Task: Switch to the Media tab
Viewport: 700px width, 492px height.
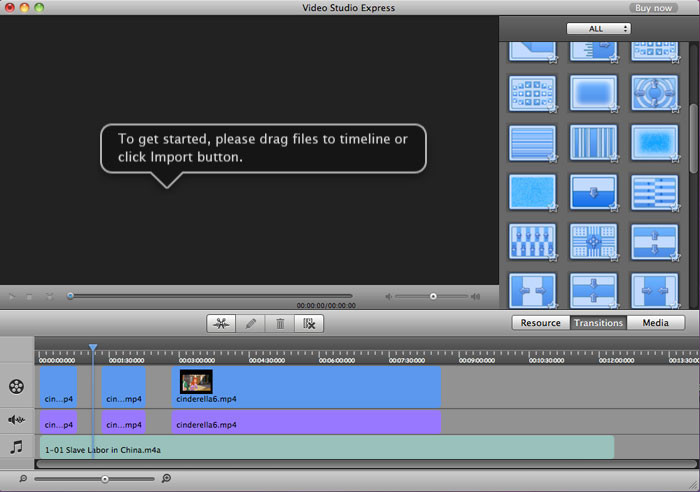Action: 655,323
